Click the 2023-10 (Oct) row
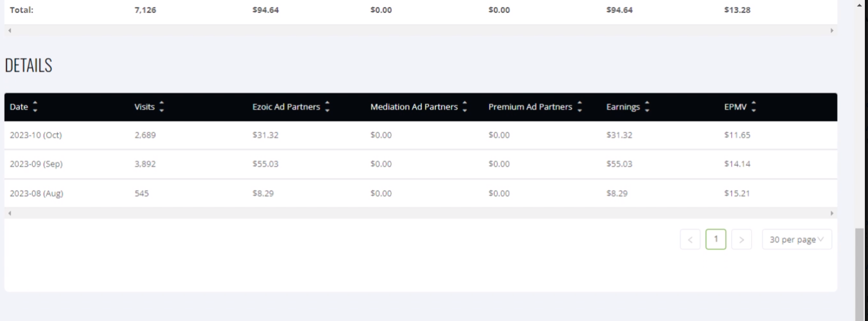 [421, 135]
